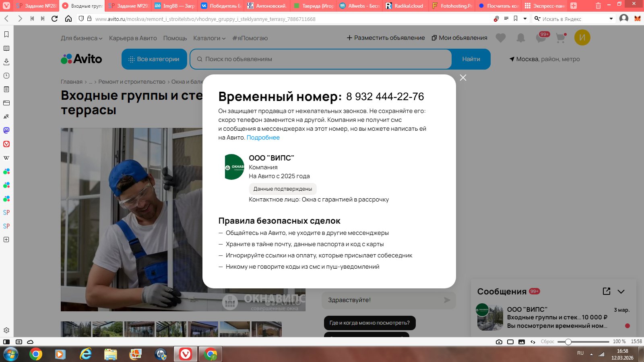The image size is (644, 362).
Task: Open the ООО "ВИПС" message conversation
Action: coord(554,317)
